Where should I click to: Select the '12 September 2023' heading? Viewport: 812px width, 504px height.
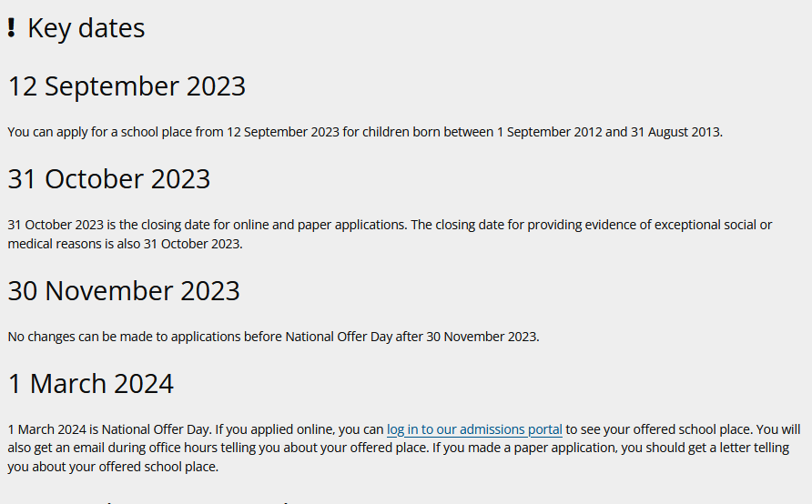click(127, 86)
